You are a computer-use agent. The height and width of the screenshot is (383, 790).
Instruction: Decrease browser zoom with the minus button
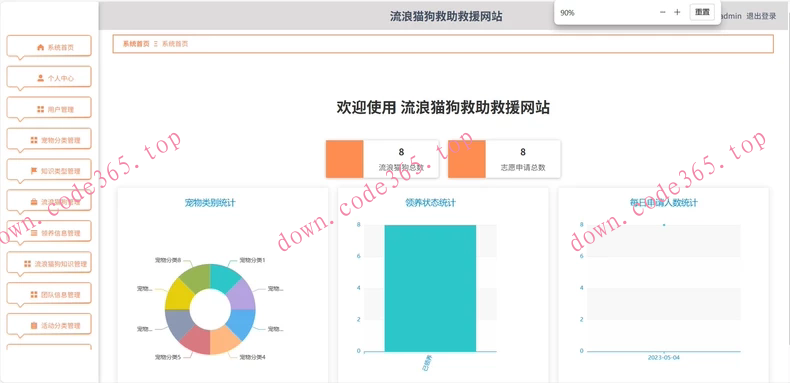pos(663,13)
